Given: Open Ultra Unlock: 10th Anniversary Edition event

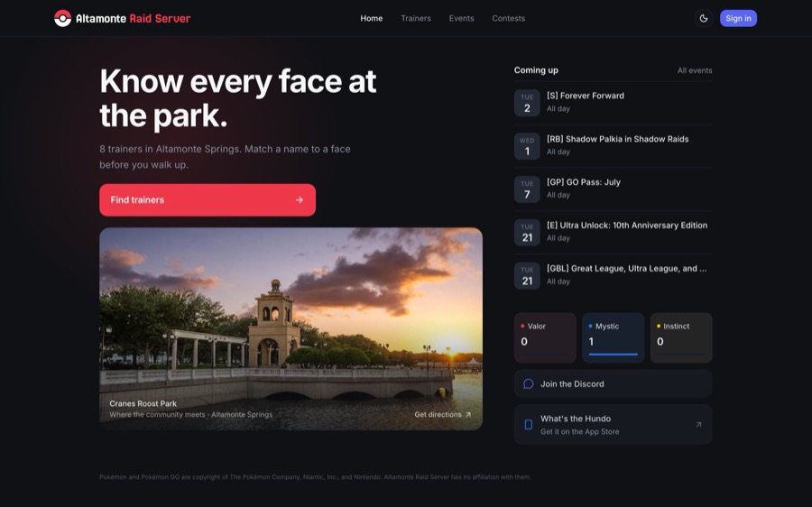Looking at the screenshot, I should 614,232.
